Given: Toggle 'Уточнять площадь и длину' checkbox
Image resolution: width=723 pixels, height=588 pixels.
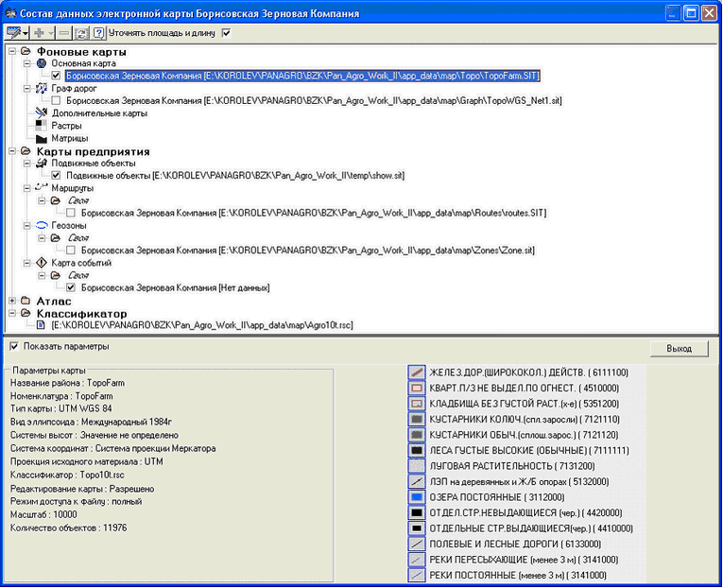Looking at the screenshot, I should click(226, 32).
